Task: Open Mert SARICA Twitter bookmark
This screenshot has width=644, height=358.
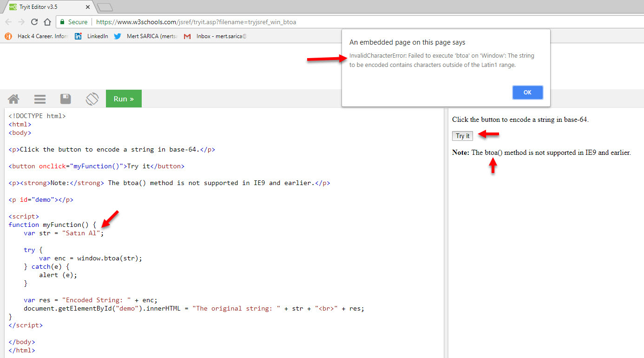Action: coord(145,36)
